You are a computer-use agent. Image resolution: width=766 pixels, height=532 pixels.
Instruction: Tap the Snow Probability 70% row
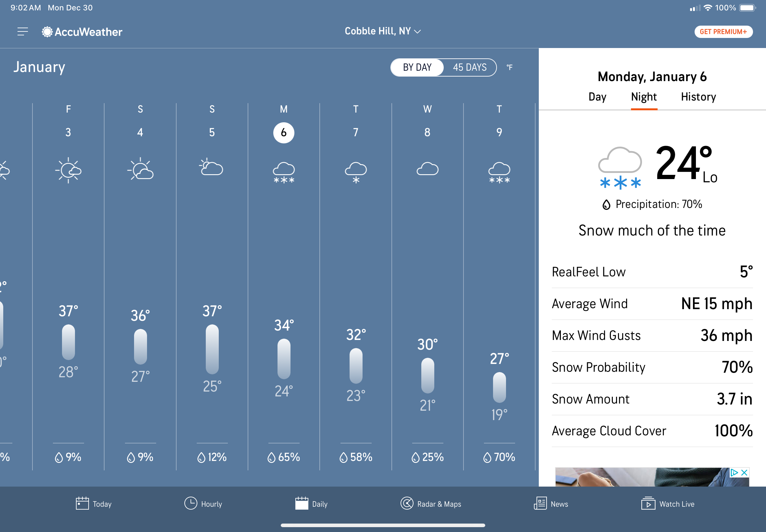click(652, 367)
